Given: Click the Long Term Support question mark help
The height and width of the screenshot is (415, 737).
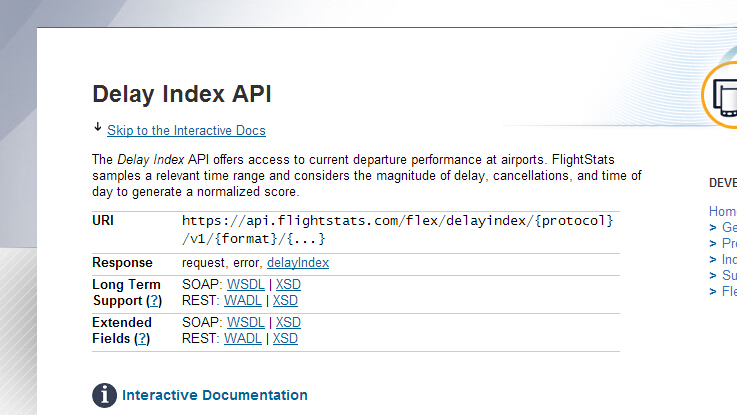Looking at the screenshot, I should tap(154, 301).
